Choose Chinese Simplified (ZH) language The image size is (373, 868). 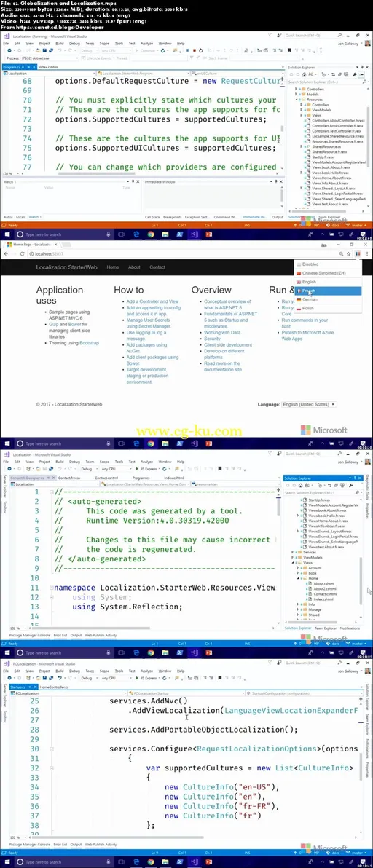(328, 273)
